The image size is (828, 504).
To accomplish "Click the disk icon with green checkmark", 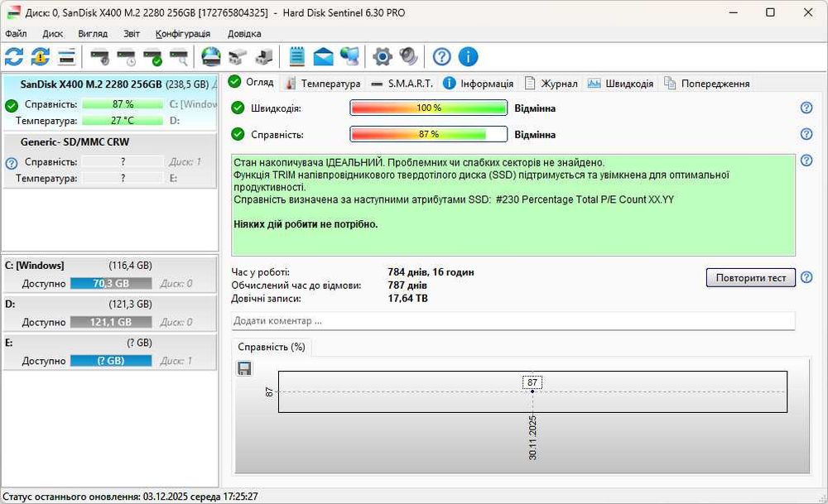I will [152, 56].
